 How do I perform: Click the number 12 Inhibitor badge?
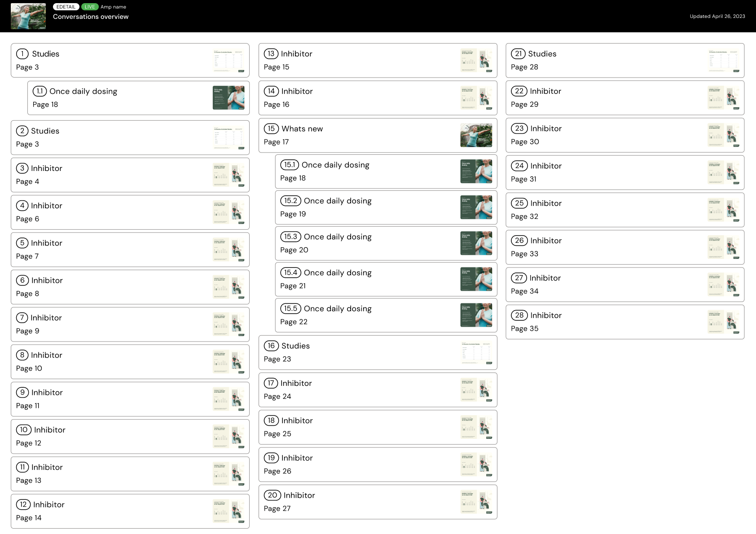(23, 504)
